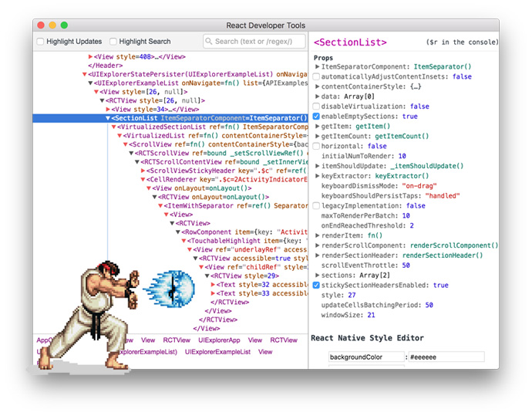Click UIExplorerExampleList in the breadcrumb bar
The height and width of the screenshot is (416, 532).
click(217, 352)
